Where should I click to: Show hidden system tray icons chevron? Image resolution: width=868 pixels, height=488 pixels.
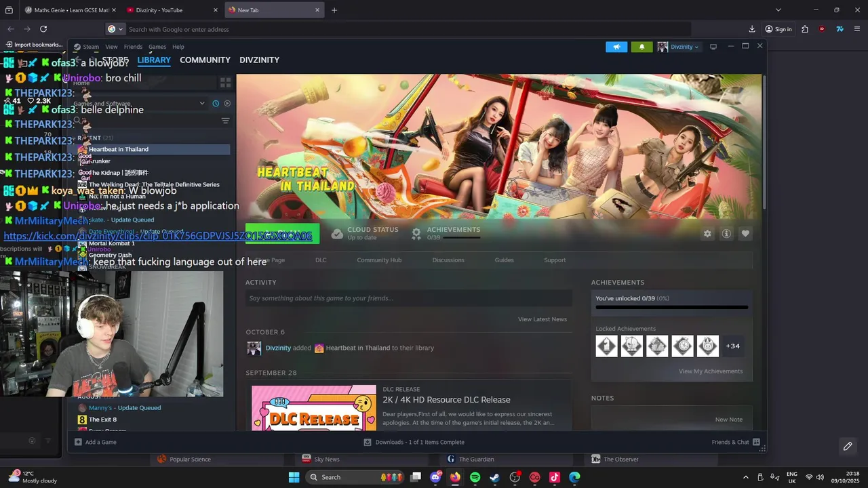coord(746,477)
